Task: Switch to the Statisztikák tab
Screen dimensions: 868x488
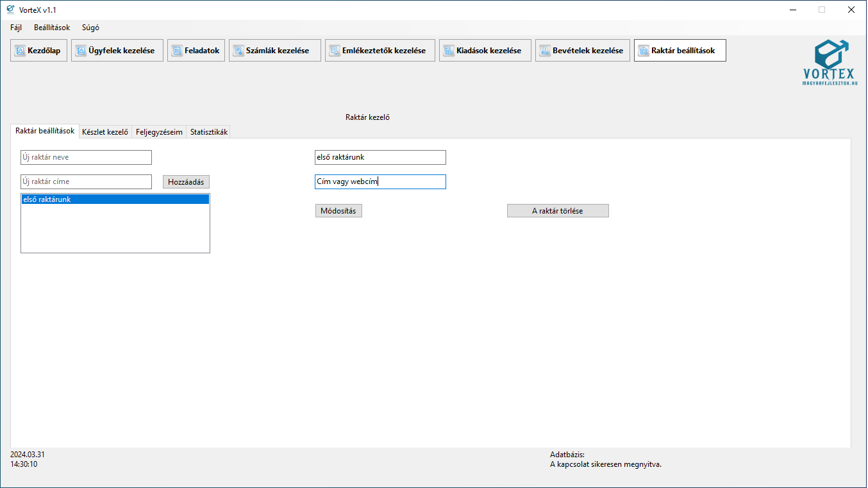Action: (208, 132)
